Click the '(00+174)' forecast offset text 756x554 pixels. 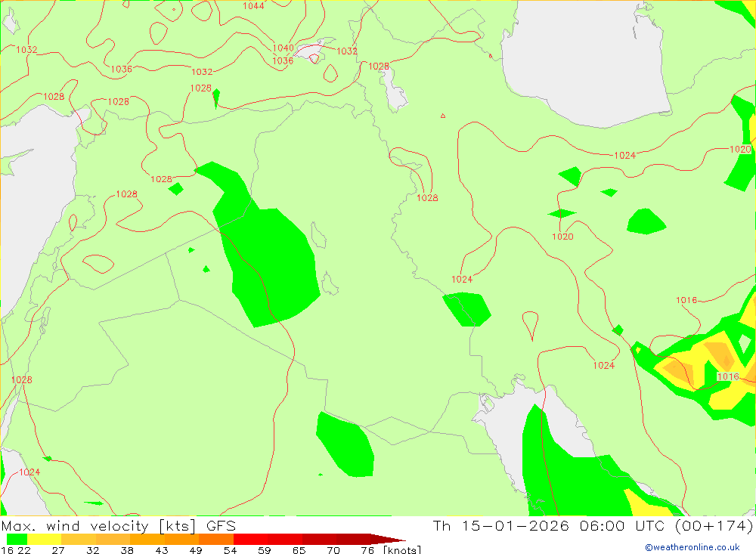coord(714,525)
